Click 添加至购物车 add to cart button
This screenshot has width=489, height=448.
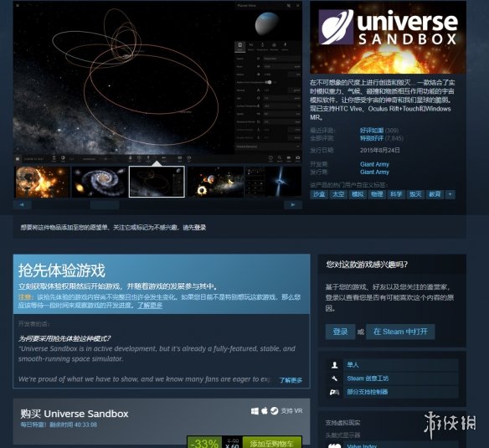272,443
